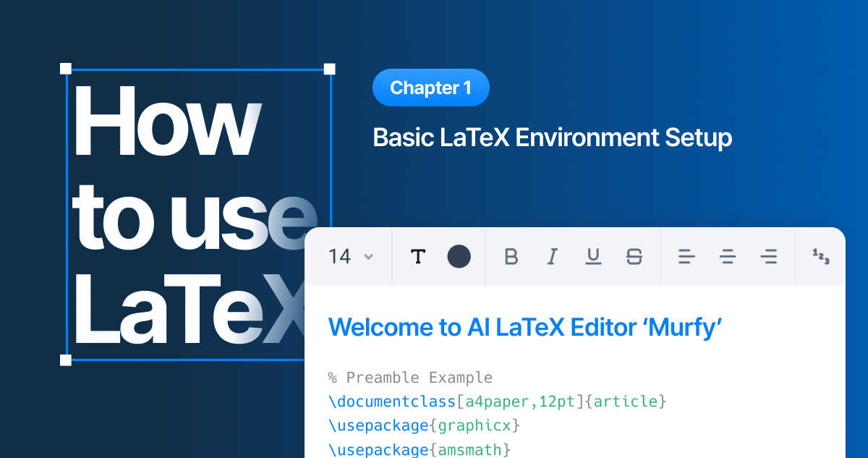Toggle italic formatting
This screenshot has height=458, width=868.
click(x=552, y=256)
